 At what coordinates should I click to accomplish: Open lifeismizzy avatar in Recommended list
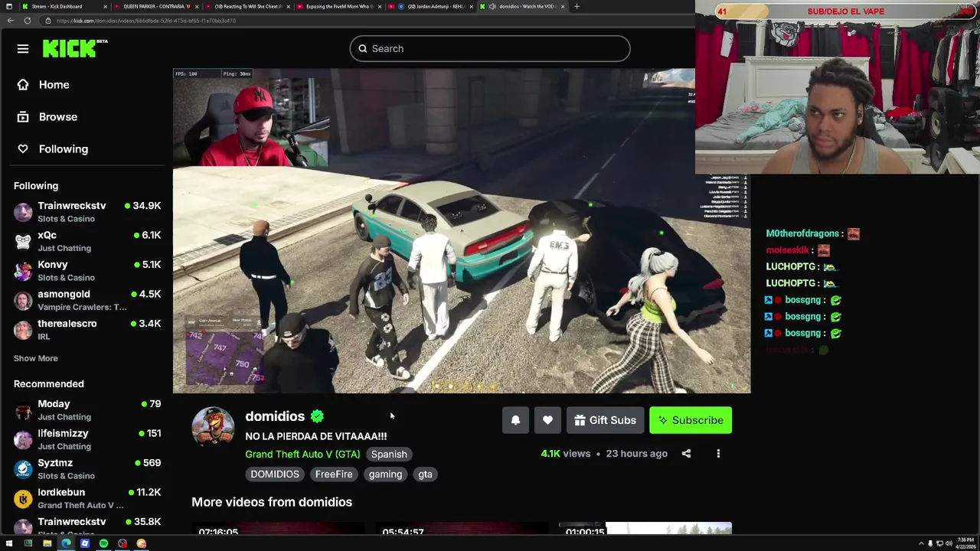(x=23, y=439)
